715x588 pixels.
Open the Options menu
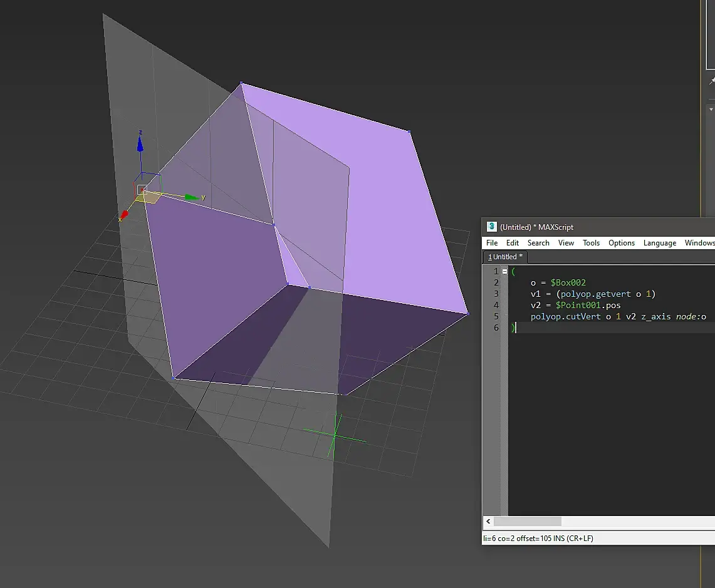coord(621,243)
